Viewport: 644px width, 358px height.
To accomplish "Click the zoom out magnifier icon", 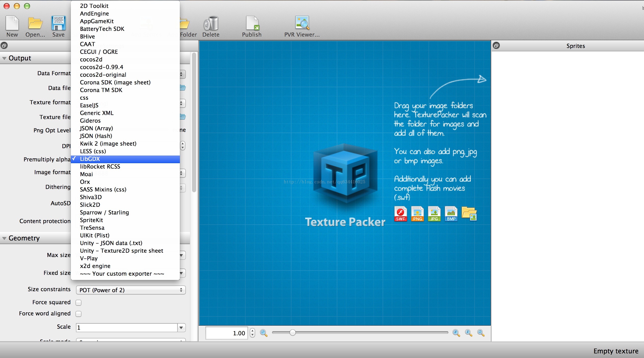I will [264, 333].
